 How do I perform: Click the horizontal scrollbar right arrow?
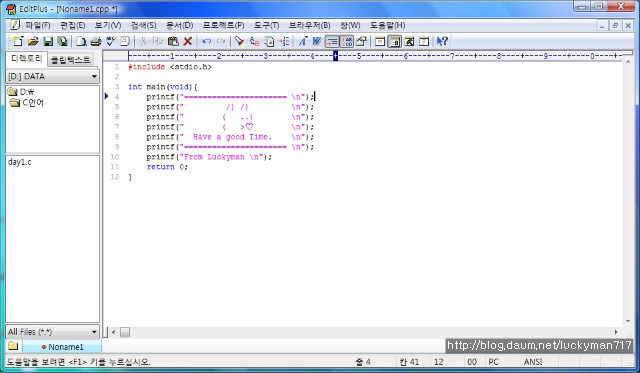tap(616, 332)
